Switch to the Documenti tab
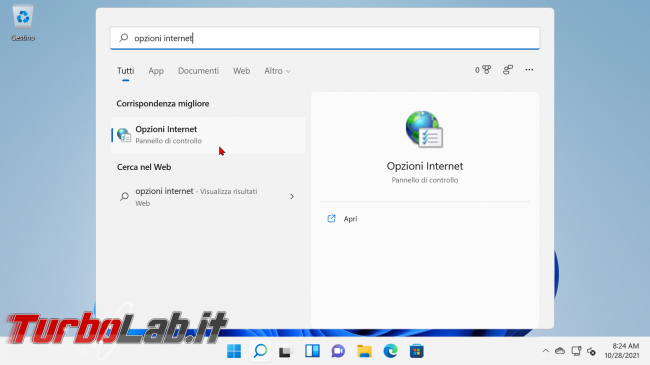The width and height of the screenshot is (650, 365). coord(198,71)
